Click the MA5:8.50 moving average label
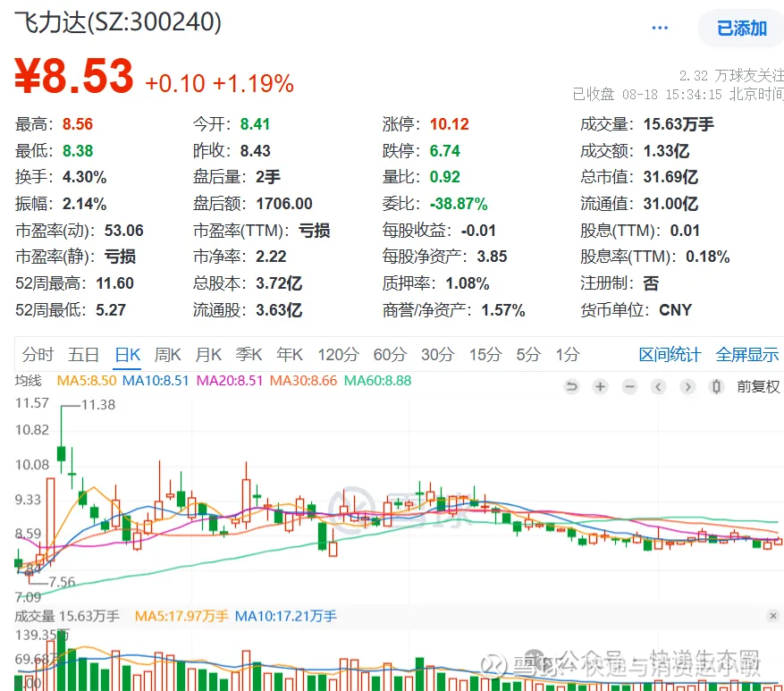Viewport: 784px width, 691px height. 87,381
